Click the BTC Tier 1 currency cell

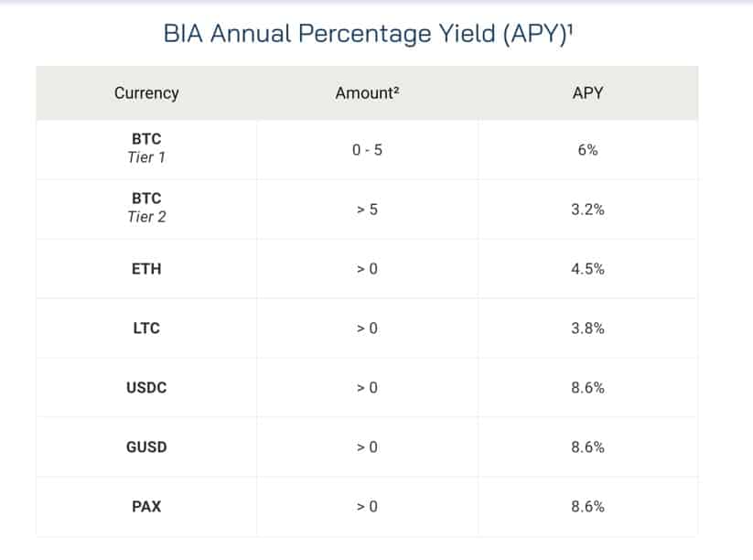tap(146, 149)
